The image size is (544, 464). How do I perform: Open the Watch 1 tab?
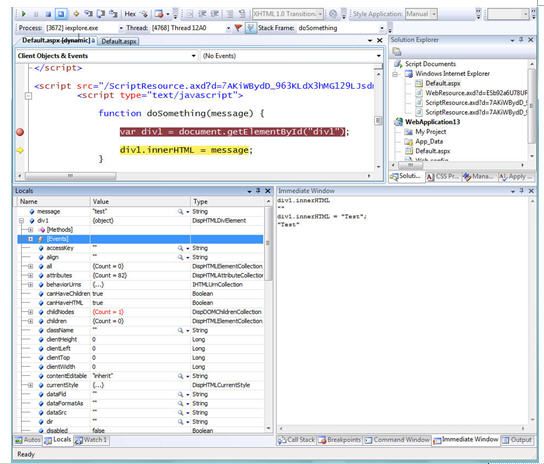[x=92, y=440]
